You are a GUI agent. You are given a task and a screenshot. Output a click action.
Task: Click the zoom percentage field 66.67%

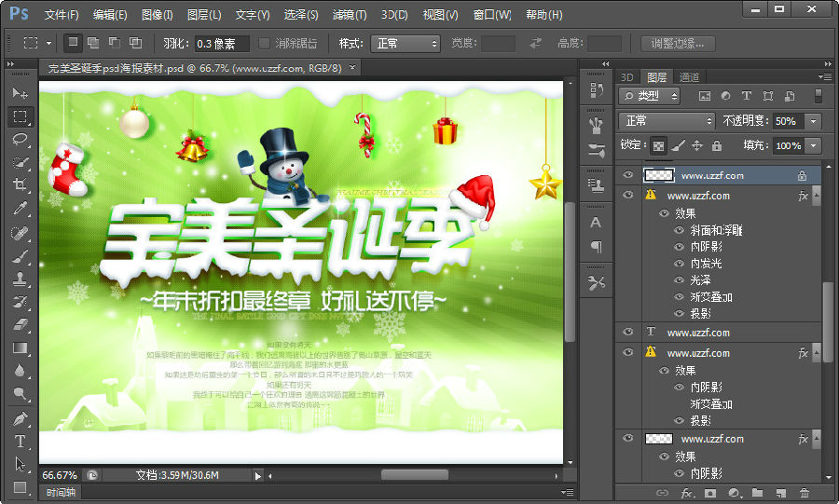point(60,475)
